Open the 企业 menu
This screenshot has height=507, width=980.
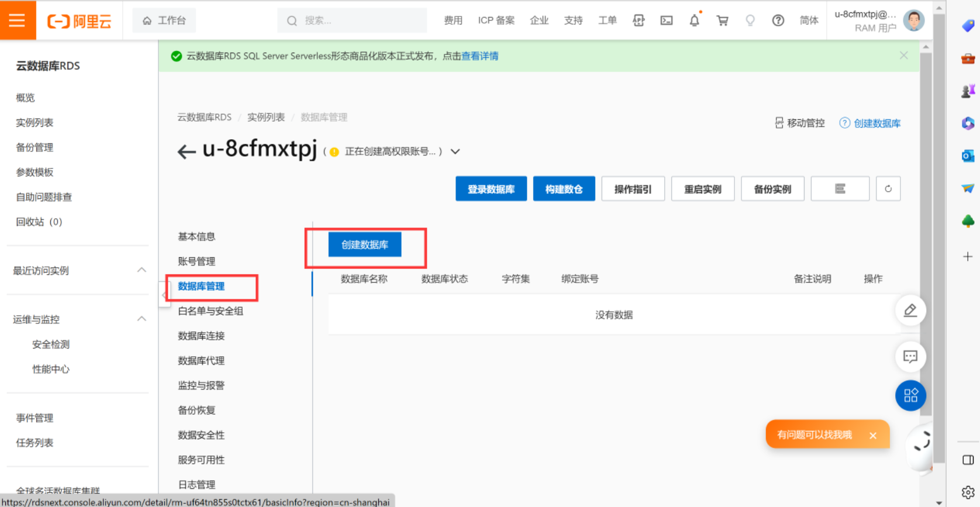pos(539,20)
